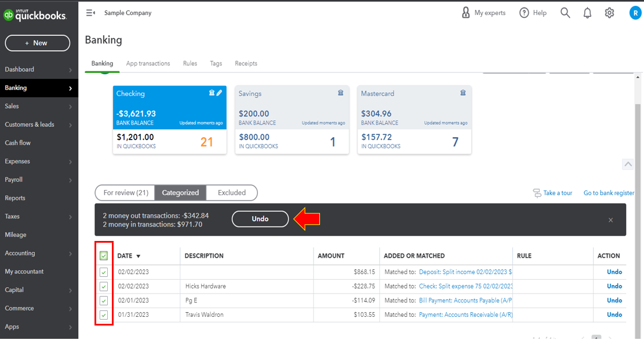Screen dimensions: 644x340
Task: Click Sample Company name
Action: [x=128, y=13]
